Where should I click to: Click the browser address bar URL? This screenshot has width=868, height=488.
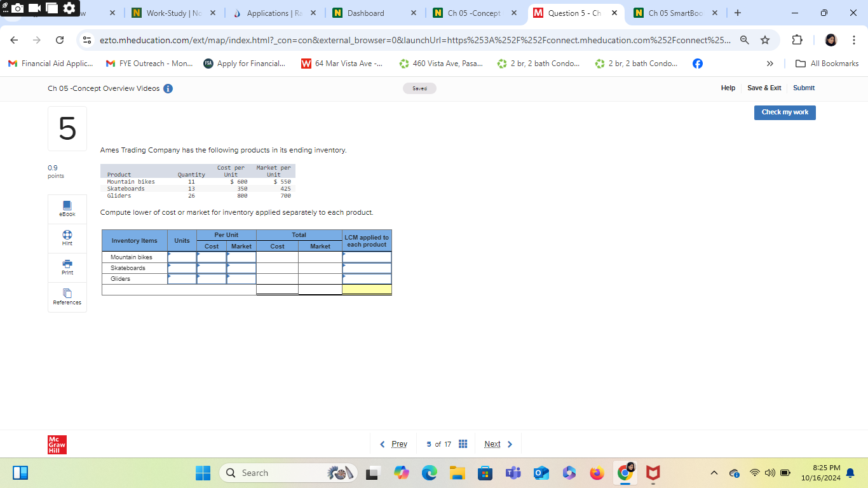[x=414, y=40]
